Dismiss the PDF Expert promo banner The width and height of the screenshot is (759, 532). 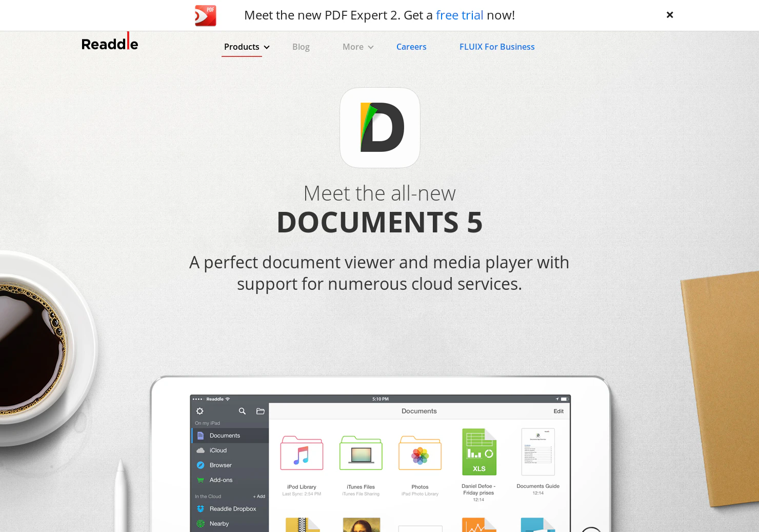coord(670,15)
